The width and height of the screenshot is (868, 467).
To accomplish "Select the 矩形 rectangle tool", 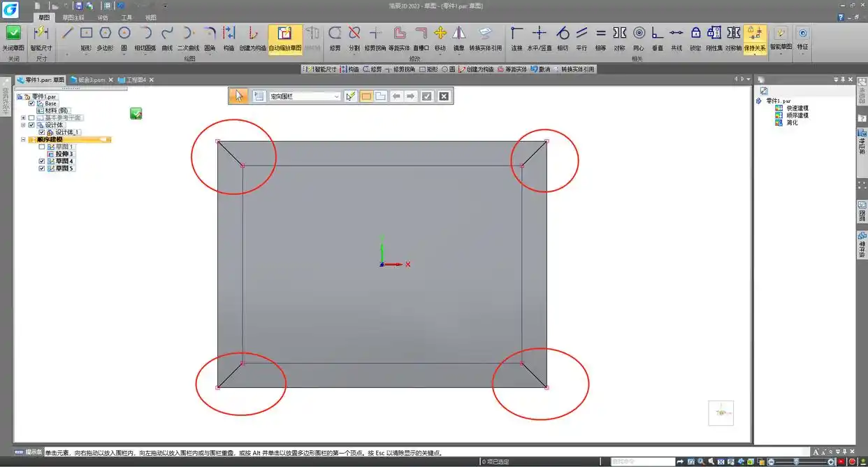I will click(x=86, y=38).
